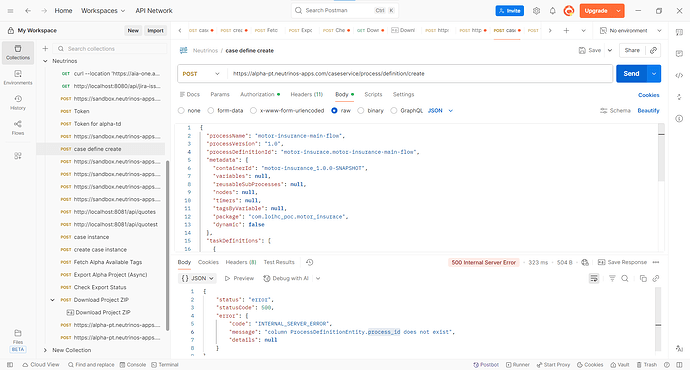Toggle word wrap in response

pyautogui.click(x=594, y=278)
